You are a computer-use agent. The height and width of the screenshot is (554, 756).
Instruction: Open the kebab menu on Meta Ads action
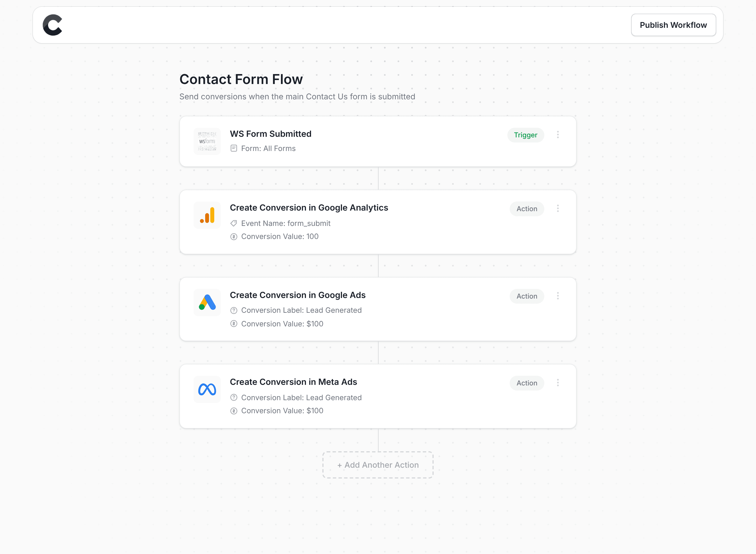click(558, 382)
